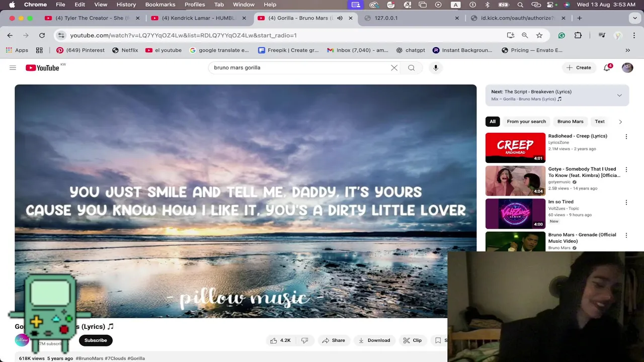Play the Im so Tired VoltZues thumbnail
644x362 pixels.
click(515, 214)
